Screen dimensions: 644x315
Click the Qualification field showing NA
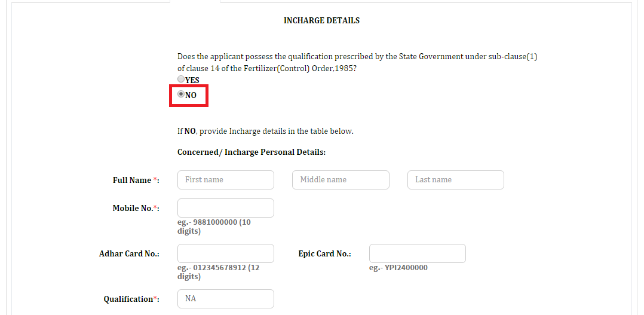point(225,299)
